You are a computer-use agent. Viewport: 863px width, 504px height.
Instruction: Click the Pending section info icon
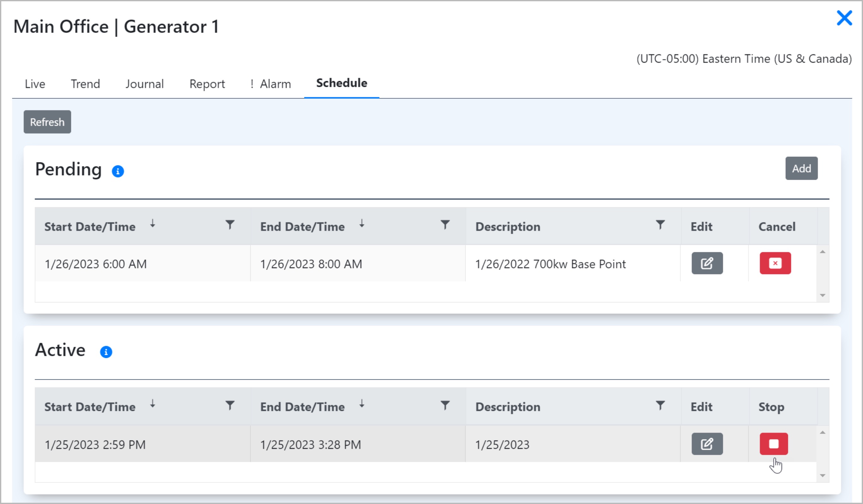[118, 171]
